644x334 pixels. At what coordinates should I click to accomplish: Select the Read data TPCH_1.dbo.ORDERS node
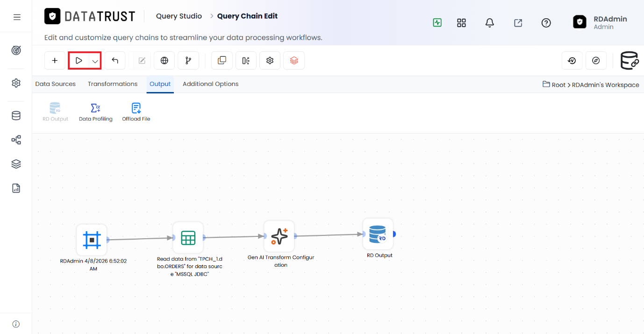pos(188,238)
